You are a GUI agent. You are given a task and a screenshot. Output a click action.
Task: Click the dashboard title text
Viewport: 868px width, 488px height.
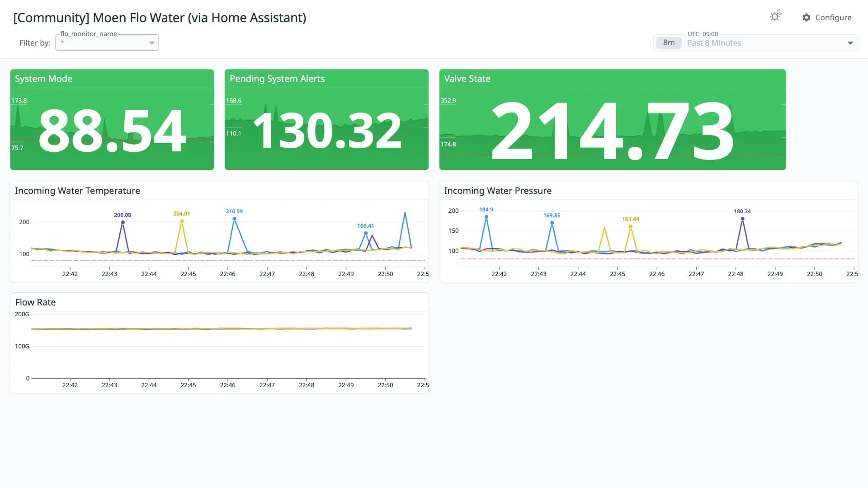tap(160, 18)
